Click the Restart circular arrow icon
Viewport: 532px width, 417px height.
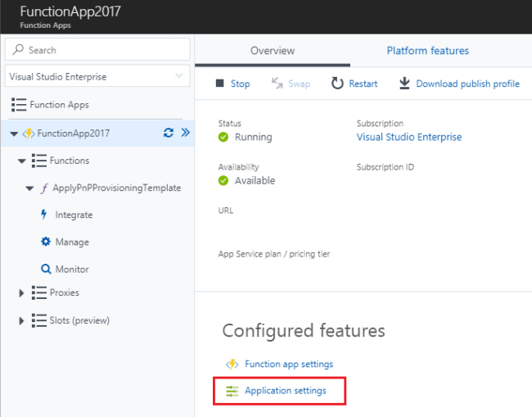click(337, 84)
